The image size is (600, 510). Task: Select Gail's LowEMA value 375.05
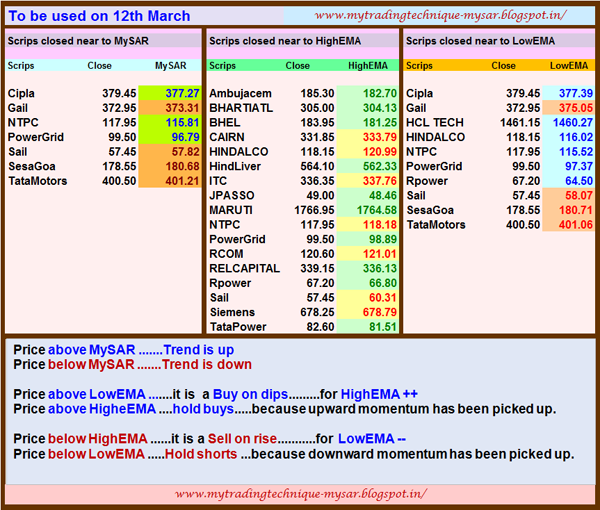coord(576,108)
